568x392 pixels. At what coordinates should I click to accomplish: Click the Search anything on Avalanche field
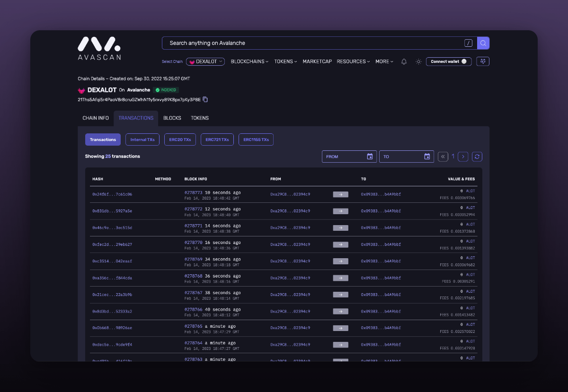312,43
